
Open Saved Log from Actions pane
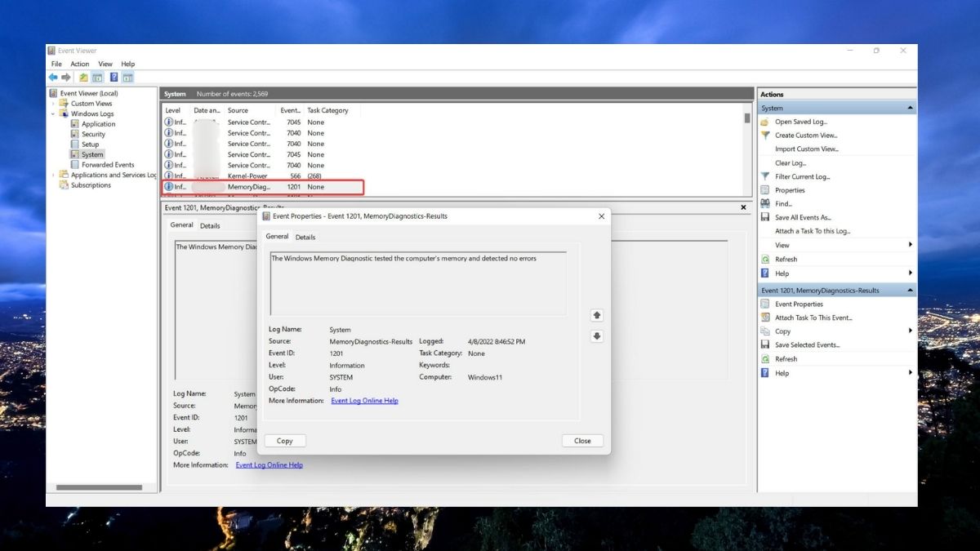click(800, 122)
